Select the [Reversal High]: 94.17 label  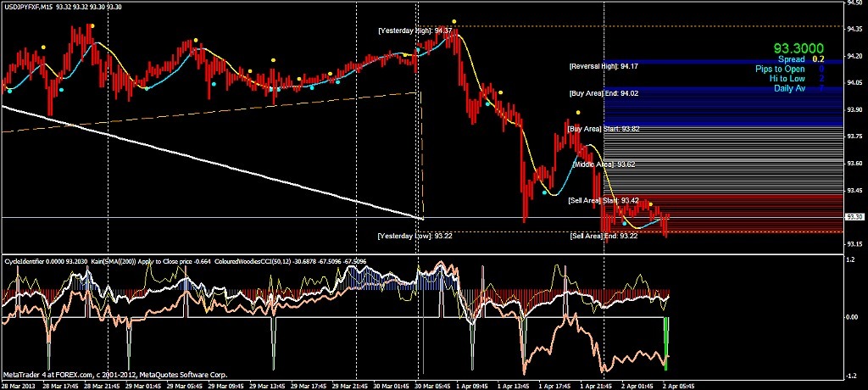(x=604, y=66)
